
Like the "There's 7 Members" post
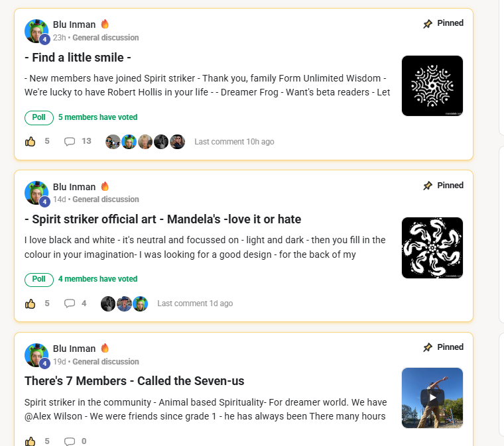(x=31, y=441)
